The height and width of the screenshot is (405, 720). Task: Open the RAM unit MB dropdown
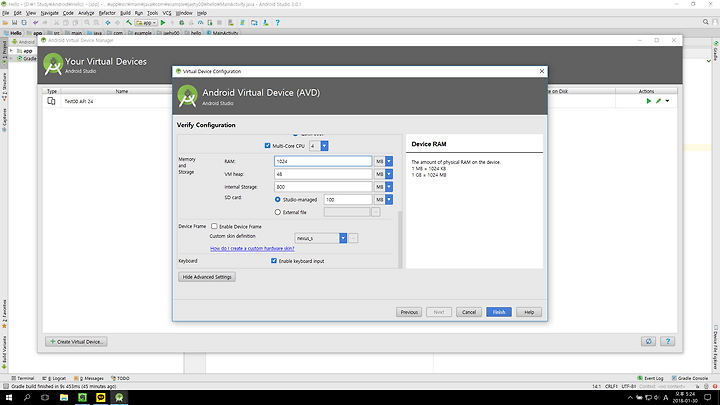[x=389, y=161]
